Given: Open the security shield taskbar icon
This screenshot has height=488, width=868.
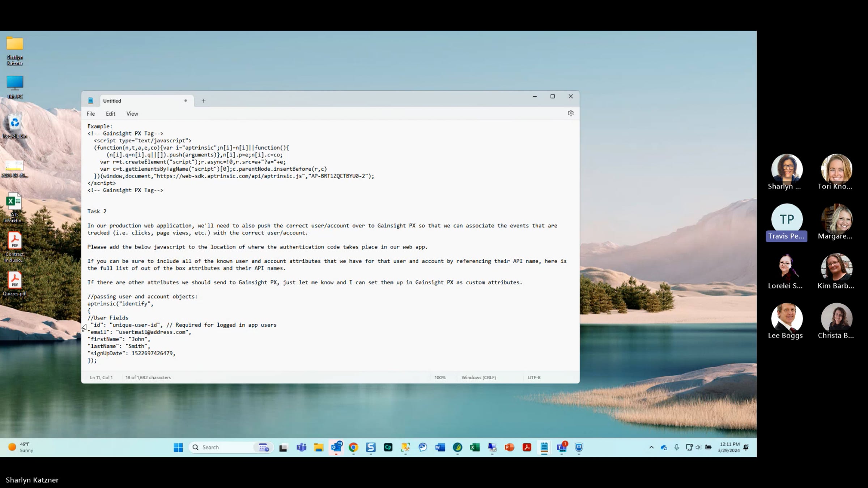Looking at the screenshot, I should [x=579, y=448].
